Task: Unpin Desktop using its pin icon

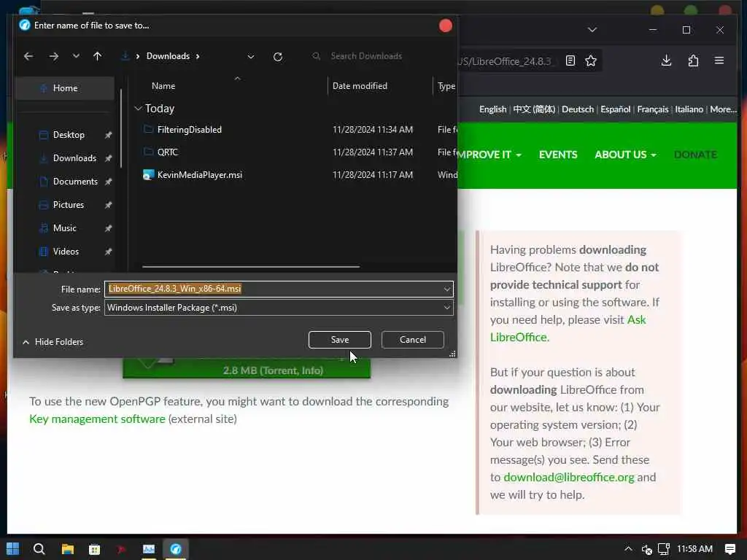Action: [x=108, y=135]
